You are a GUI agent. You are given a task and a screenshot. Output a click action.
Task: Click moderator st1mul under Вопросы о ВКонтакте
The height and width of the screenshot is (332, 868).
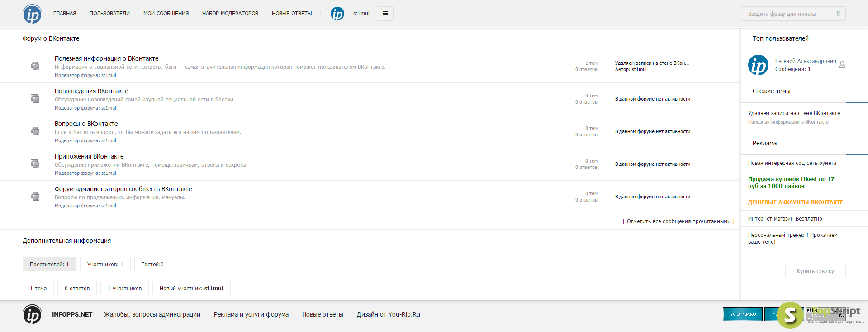tap(109, 141)
